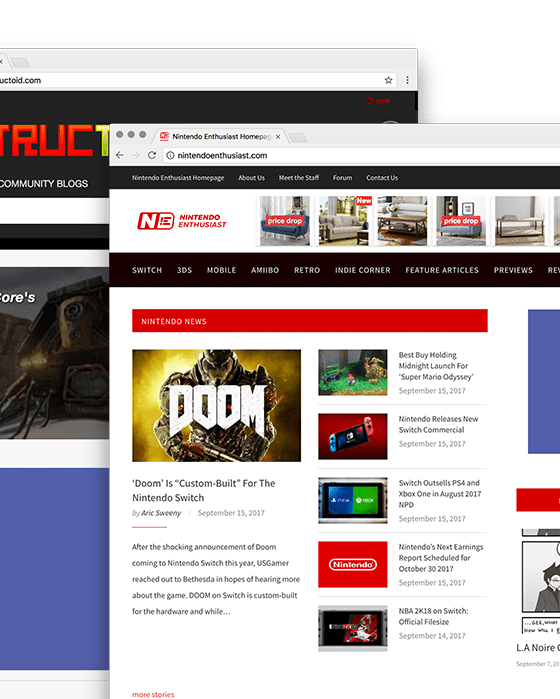The height and width of the screenshot is (699, 560).
Task: Open Nintendo's Next Earnings Report article
Action: (x=441, y=558)
